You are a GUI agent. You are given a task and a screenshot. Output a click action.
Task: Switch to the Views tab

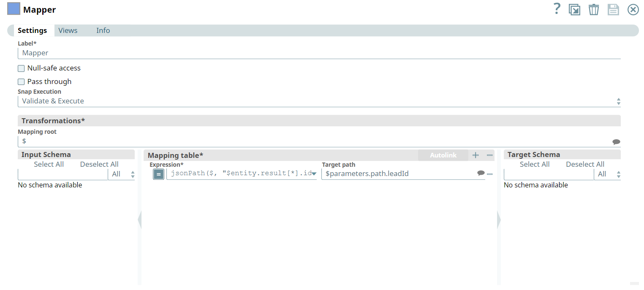tap(68, 30)
